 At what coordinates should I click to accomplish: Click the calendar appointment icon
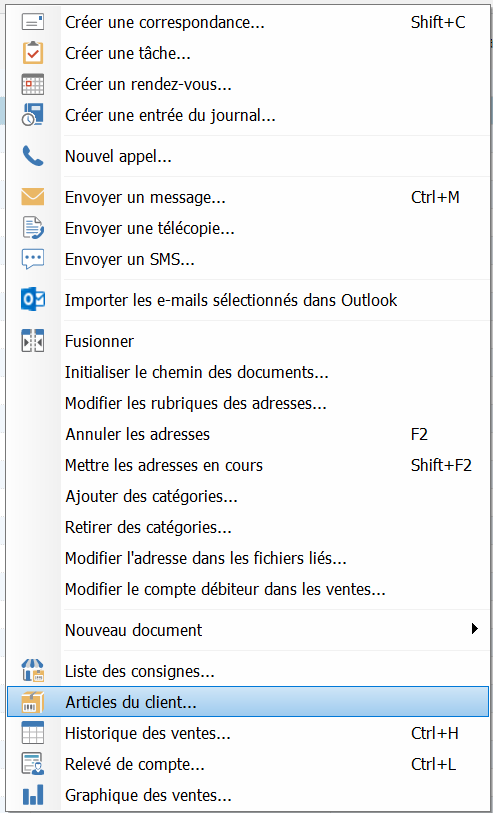[x=33, y=84]
